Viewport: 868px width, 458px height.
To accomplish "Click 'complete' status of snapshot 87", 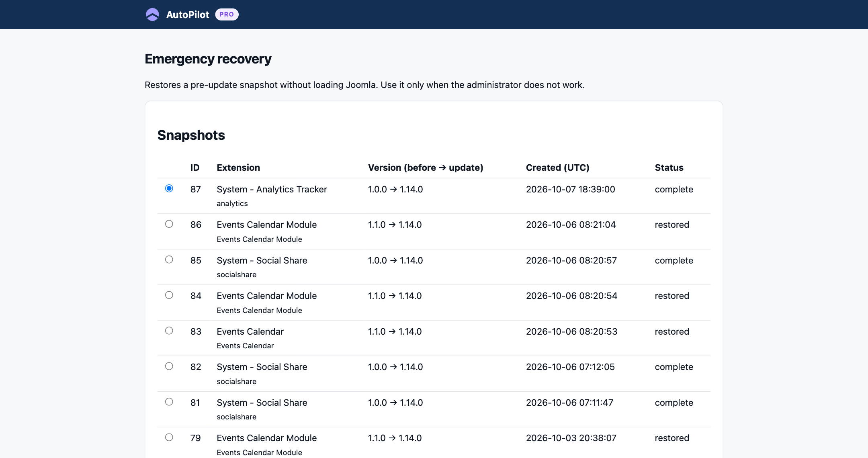I will click(674, 189).
